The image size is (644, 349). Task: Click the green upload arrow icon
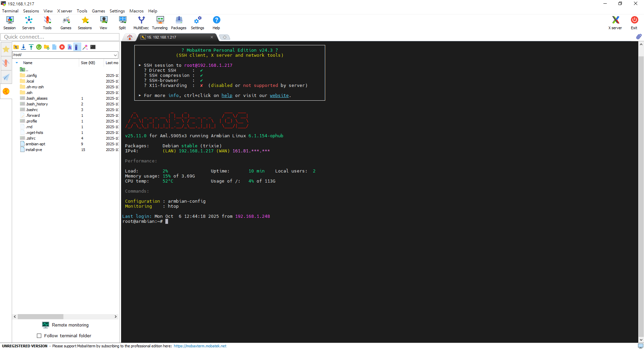coord(31,47)
